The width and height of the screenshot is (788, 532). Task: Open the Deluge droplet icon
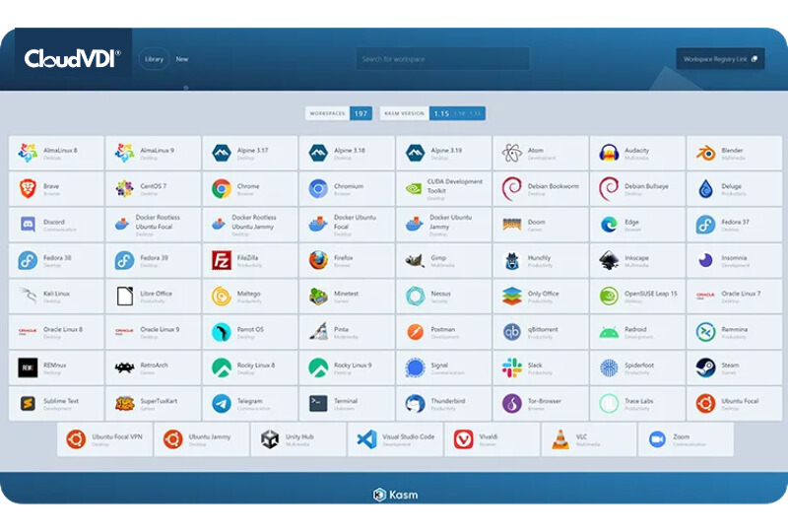(x=706, y=188)
